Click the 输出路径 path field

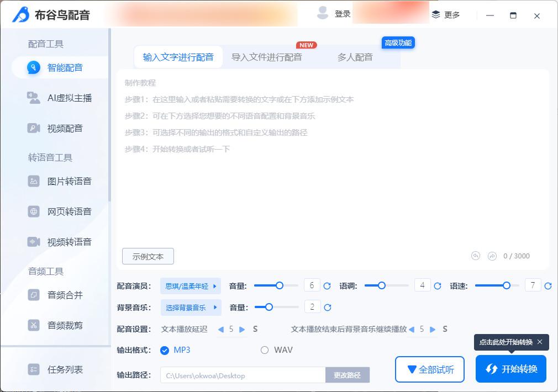coord(243,375)
